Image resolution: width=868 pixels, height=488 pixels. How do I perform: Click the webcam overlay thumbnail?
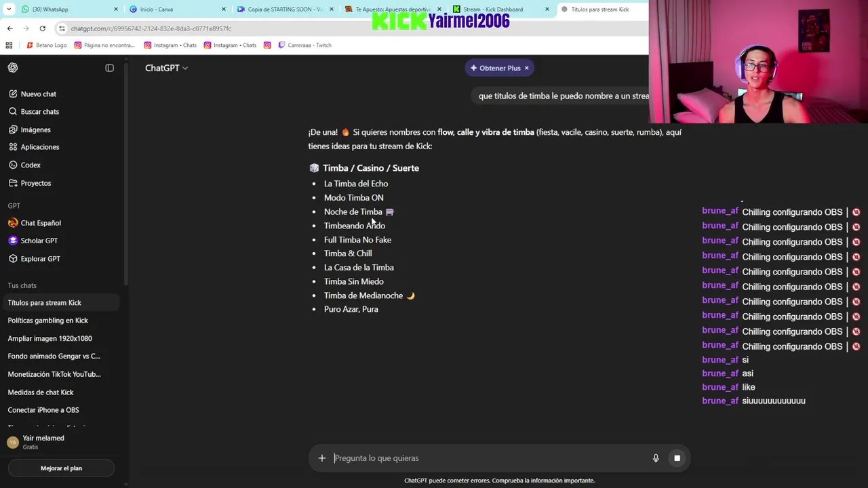(758, 62)
